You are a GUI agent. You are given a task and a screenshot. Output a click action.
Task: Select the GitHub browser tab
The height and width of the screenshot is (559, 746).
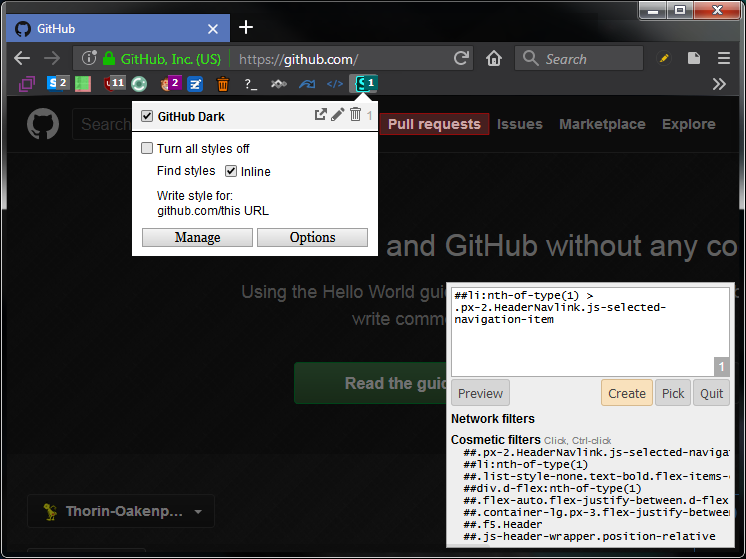click(x=118, y=29)
